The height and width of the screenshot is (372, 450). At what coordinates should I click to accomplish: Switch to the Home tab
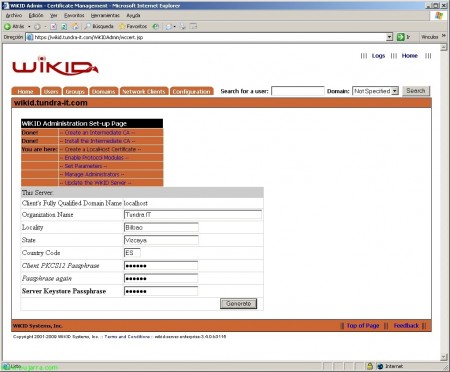pyautogui.click(x=25, y=91)
